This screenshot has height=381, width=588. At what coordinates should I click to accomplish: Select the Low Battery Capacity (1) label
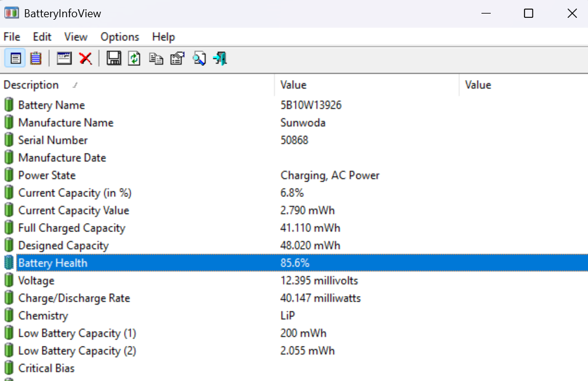(x=77, y=333)
